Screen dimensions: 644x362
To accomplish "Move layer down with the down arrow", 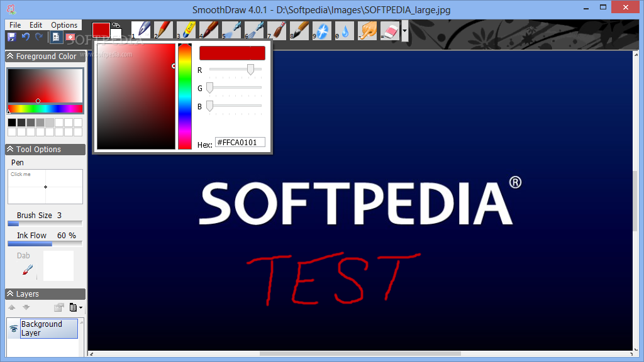I will pos(26,307).
